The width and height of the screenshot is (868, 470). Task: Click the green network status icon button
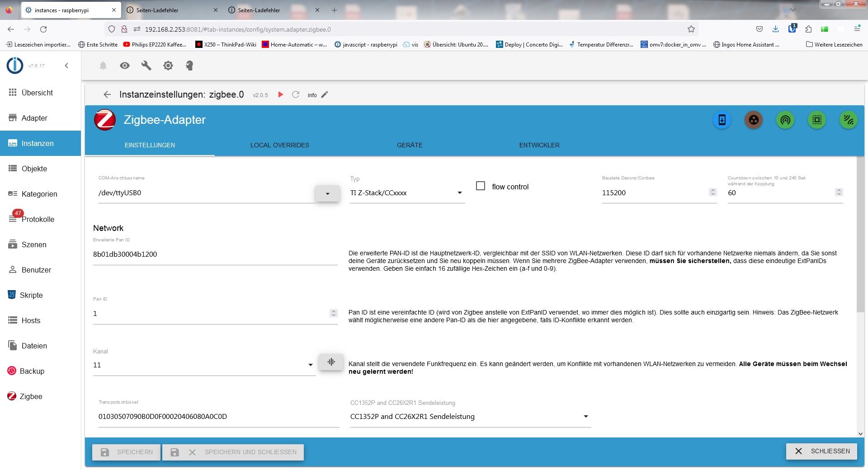[x=849, y=120]
